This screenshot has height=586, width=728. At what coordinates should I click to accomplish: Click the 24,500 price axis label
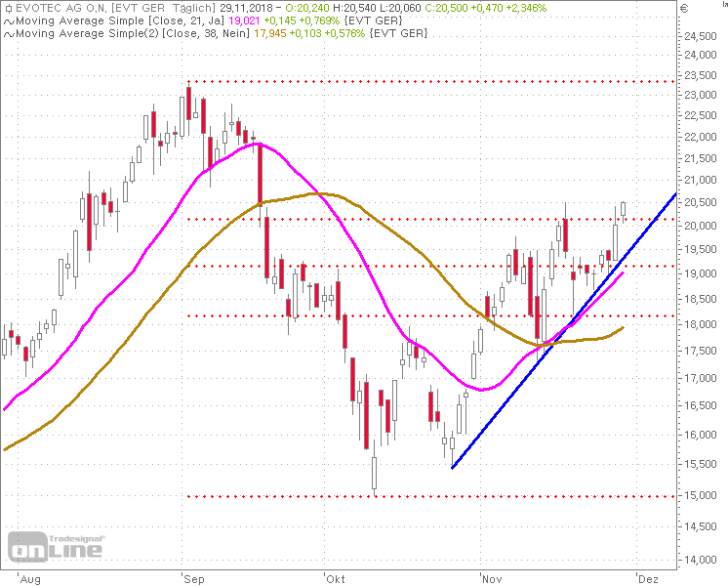[x=701, y=36]
